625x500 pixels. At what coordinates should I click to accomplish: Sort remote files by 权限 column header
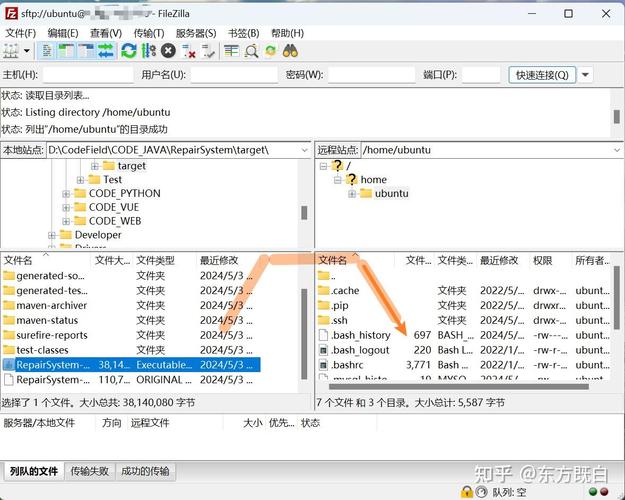[x=550, y=260]
